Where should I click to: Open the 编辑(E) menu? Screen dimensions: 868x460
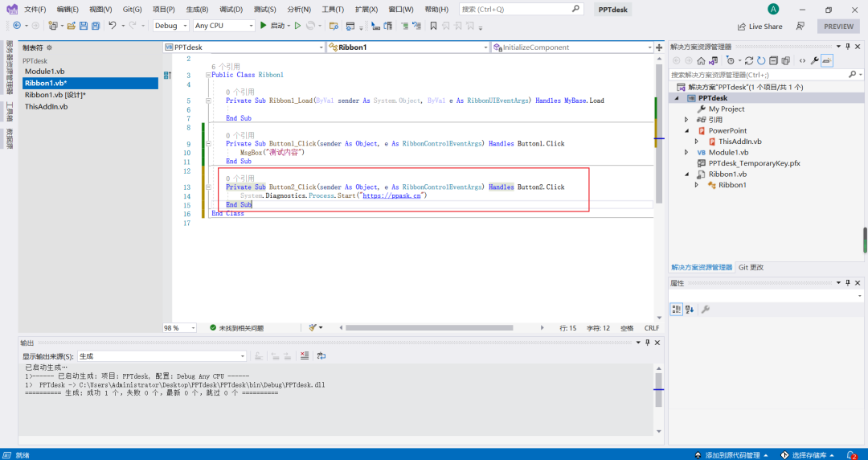pyautogui.click(x=68, y=10)
